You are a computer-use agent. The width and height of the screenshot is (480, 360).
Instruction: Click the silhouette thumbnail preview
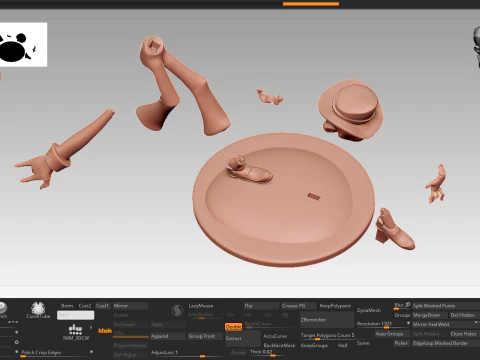pyautogui.click(x=23, y=45)
